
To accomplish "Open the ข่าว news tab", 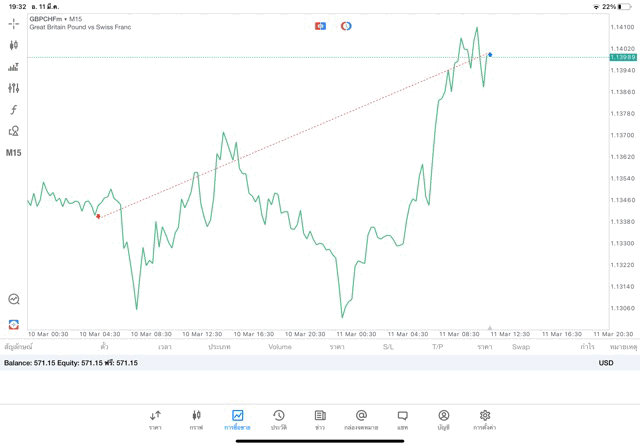I will tap(320, 418).
